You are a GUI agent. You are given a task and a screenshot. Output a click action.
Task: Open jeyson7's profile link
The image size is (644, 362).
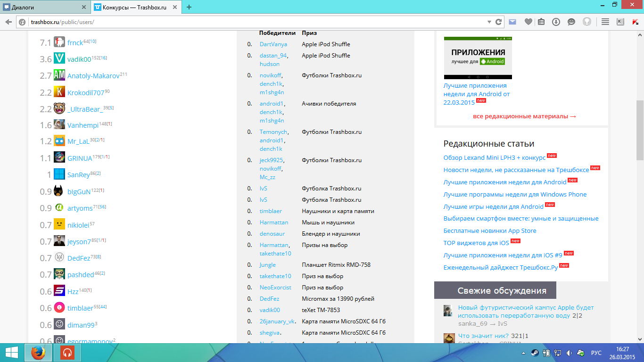point(79,242)
